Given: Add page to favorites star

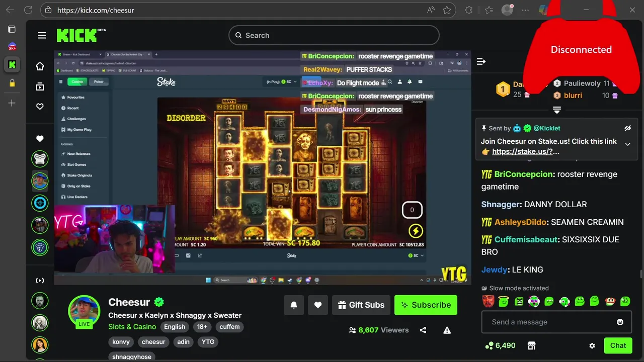Looking at the screenshot, I should pos(447,10).
